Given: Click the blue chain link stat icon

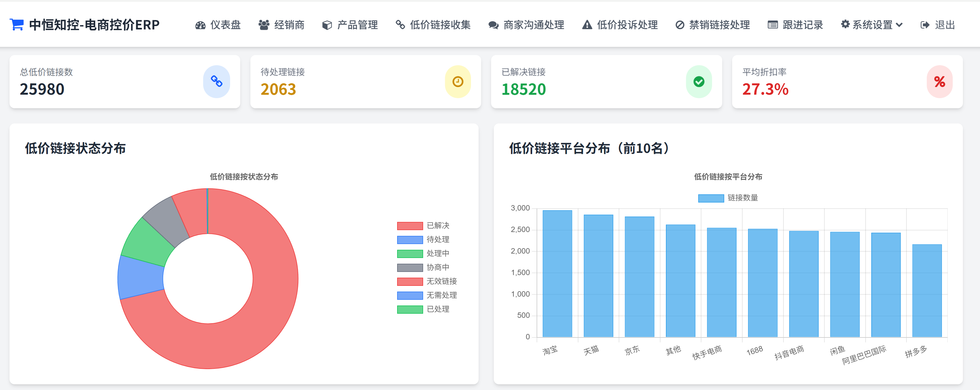Looking at the screenshot, I should [x=216, y=81].
